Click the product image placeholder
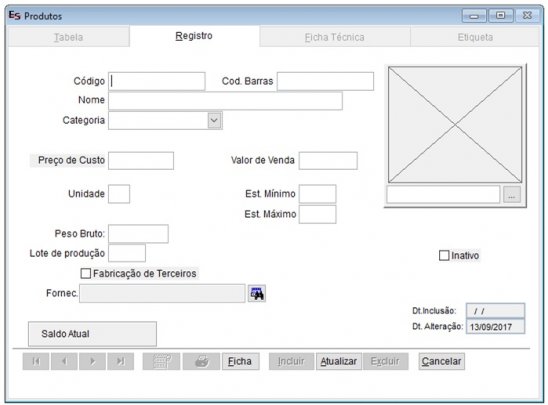 (x=455, y=125)
